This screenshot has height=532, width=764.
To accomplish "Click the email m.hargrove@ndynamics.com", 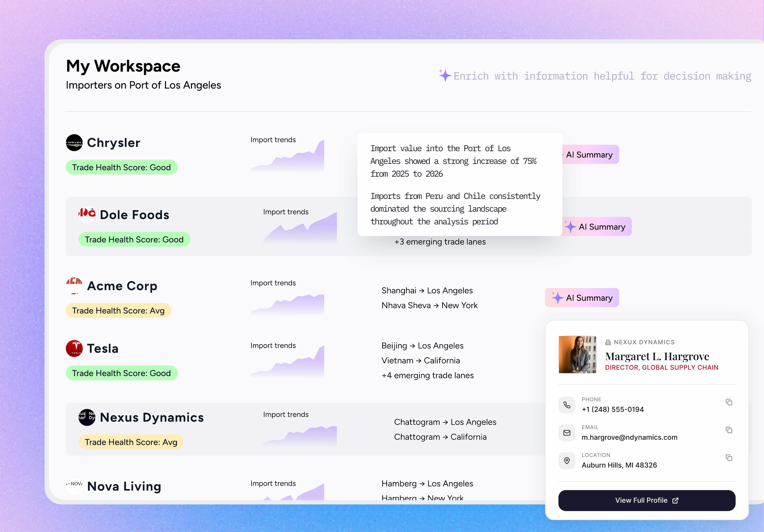I will tap(629, 437).
